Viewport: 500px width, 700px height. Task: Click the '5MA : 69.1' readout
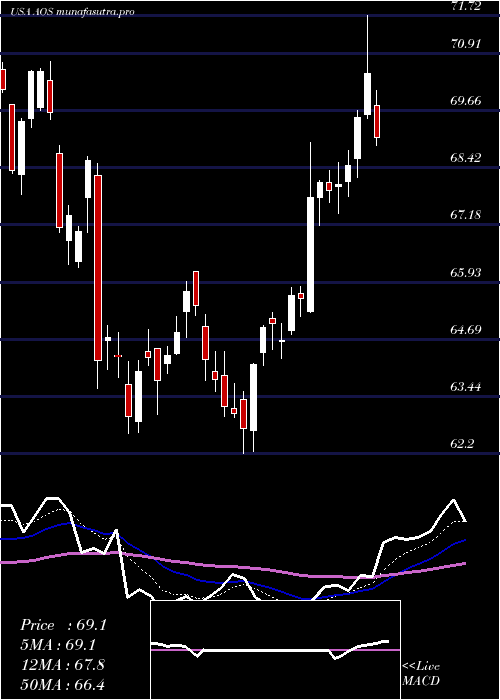click(58, 645)
